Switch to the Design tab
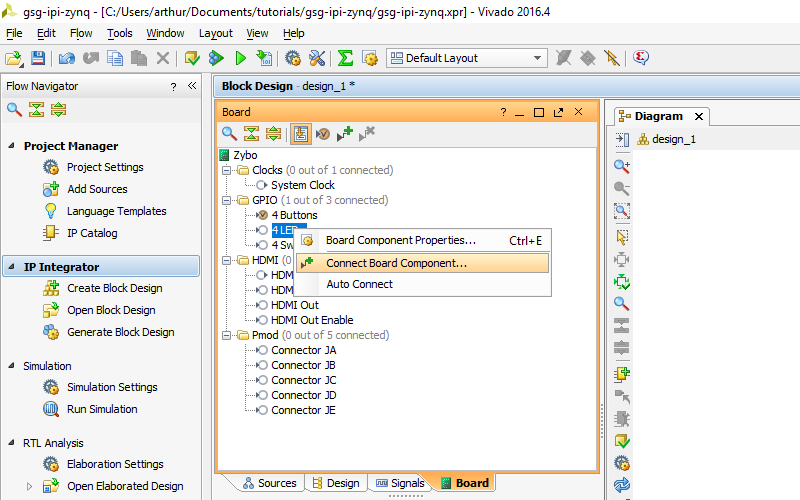The image size is (800, 500). (336, 483)
